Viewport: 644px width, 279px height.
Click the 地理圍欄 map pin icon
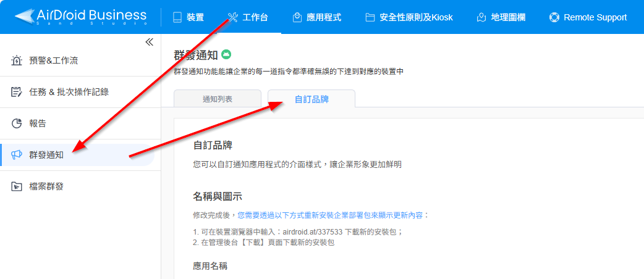coord(481,18)
